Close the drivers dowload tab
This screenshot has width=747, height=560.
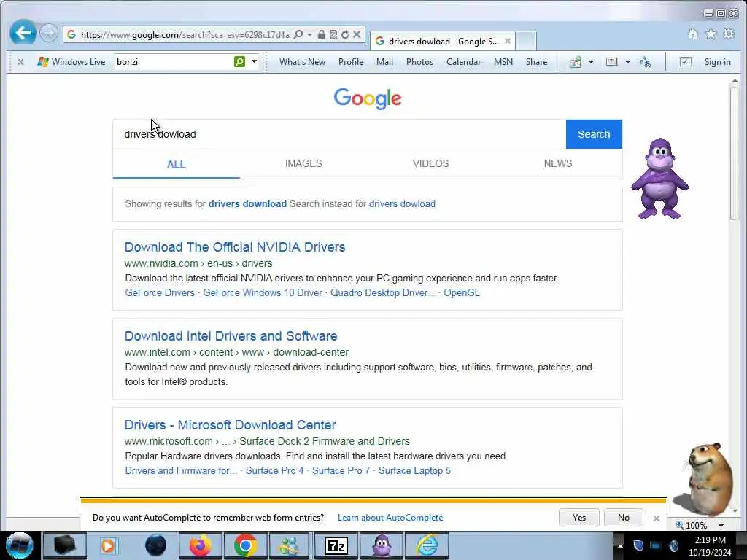click(508, 41)
